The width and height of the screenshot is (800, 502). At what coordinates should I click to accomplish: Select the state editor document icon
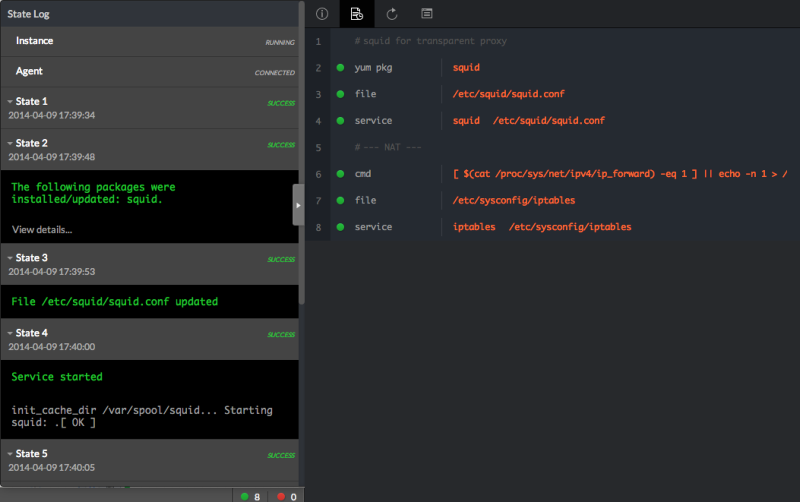[357, 14]
